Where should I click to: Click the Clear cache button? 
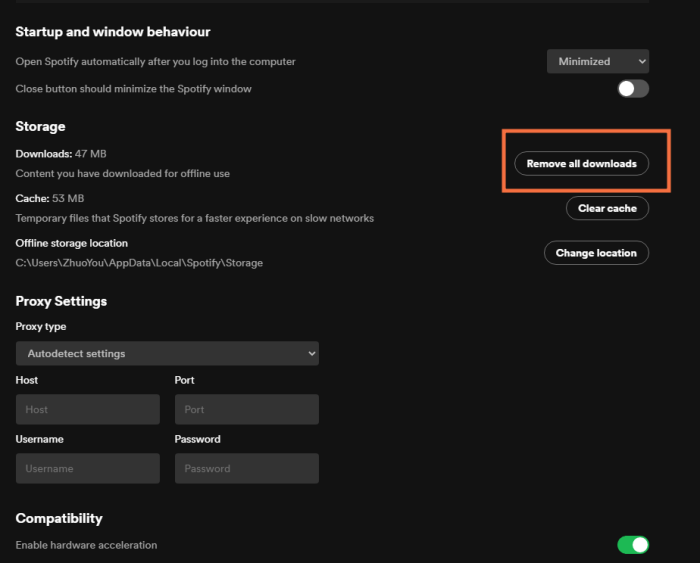607,208
